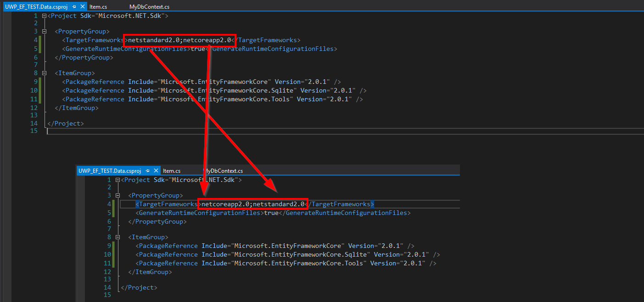Collapse the Project element in lower editor
Image resolution: width=644 pixels, height=302 pixels.
[118, 180]
